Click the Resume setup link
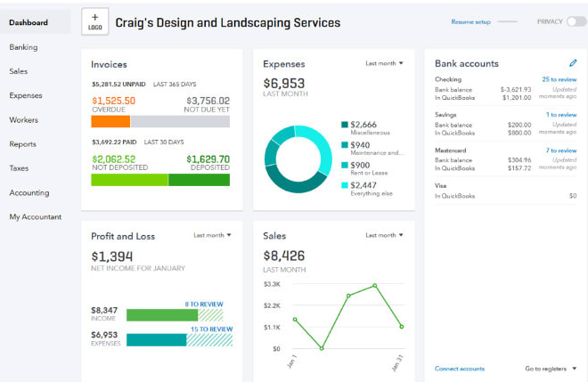This screenshot has height=382, width=588. [x=470, y=21]
